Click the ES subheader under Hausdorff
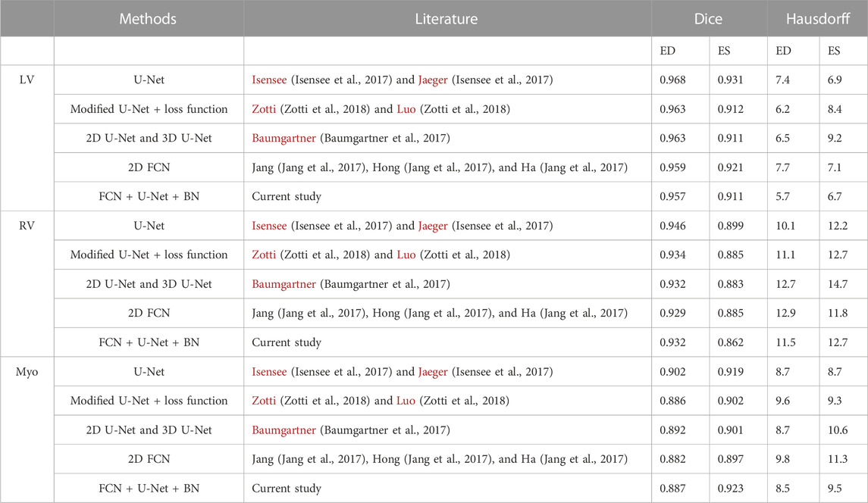Screen dimensions: 868x503 834,51
